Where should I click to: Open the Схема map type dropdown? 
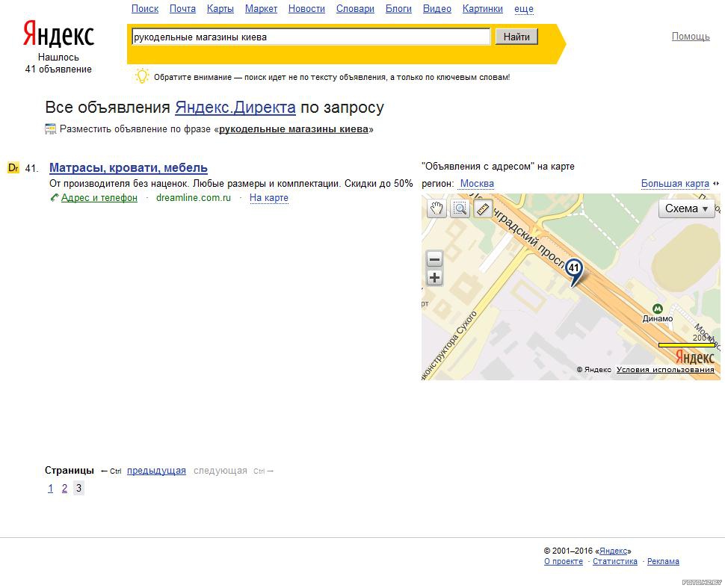687,209
